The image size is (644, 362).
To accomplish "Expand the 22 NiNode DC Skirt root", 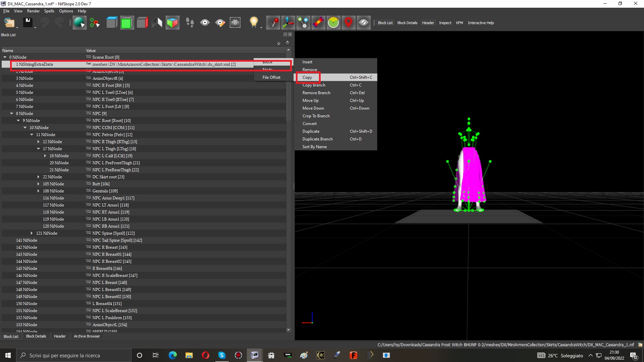I will [x=39, y=177].
